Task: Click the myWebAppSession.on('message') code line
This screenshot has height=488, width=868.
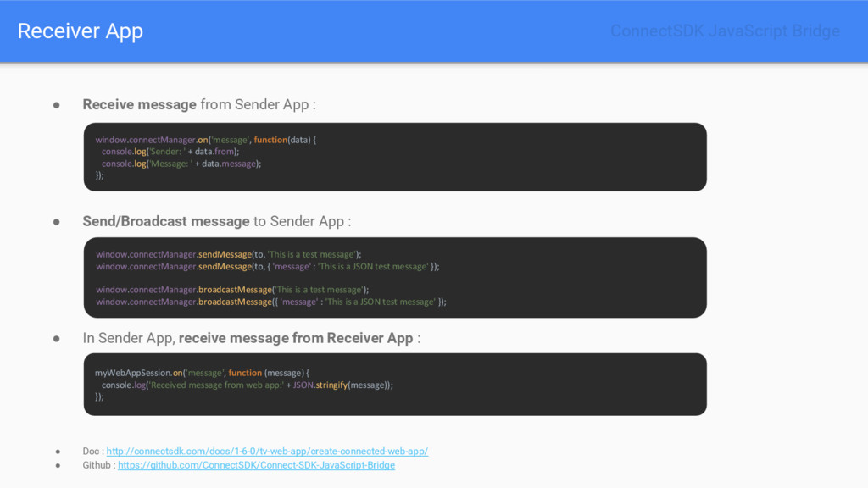Action: tap(202, 374)
